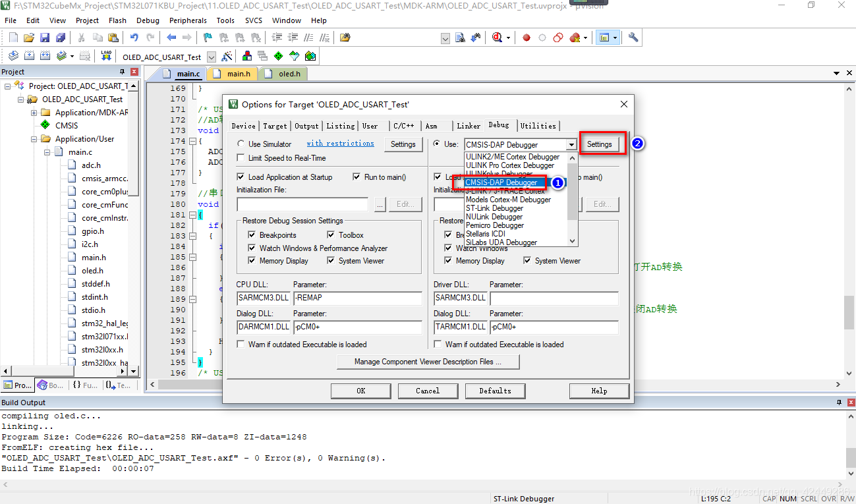Toggle left Run to main() checkbox
The width and height of the screenshot is (856, 504).
coord(357,177)
